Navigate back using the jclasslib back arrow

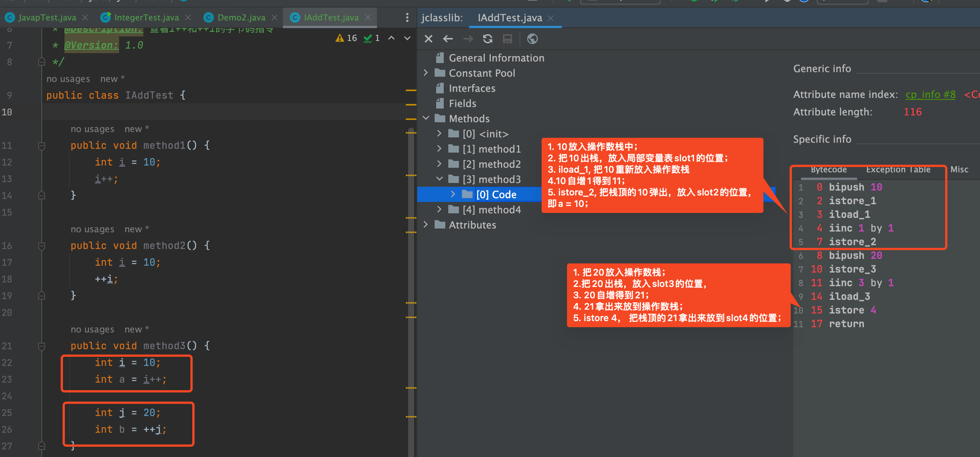tap(448, 39)
